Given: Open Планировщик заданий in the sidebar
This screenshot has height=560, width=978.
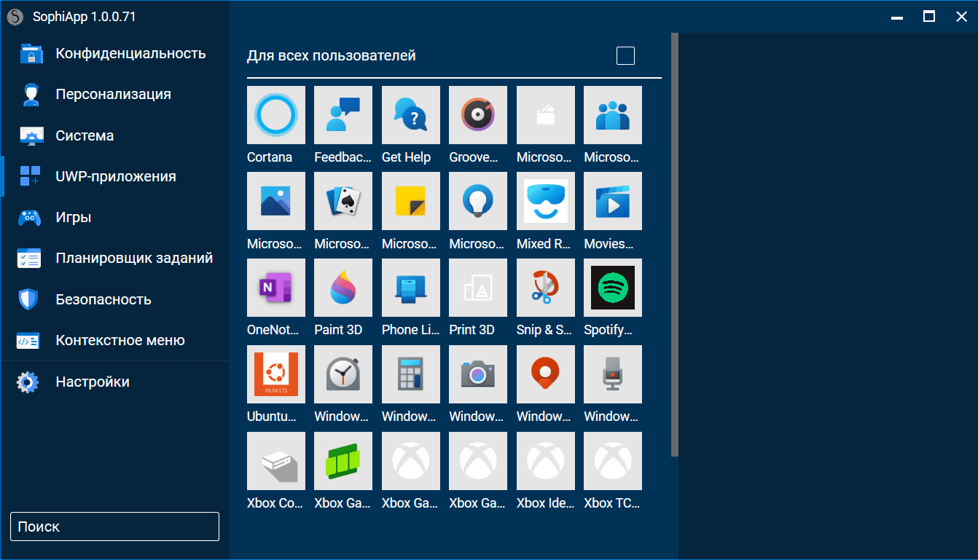Looking at the screenshot, I should 114,258.
